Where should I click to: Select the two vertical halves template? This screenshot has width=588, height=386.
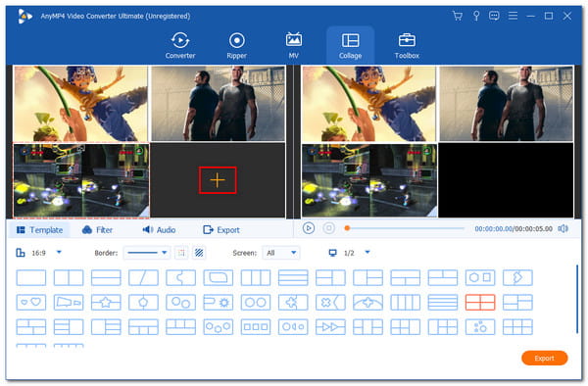tap(69, 277)
